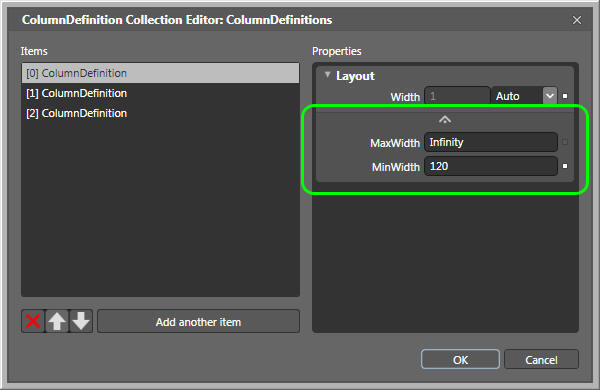Click the MinWidth advanced options marker square
The height and width of the screenshot is (390, 600).
[x=565, y=166]
